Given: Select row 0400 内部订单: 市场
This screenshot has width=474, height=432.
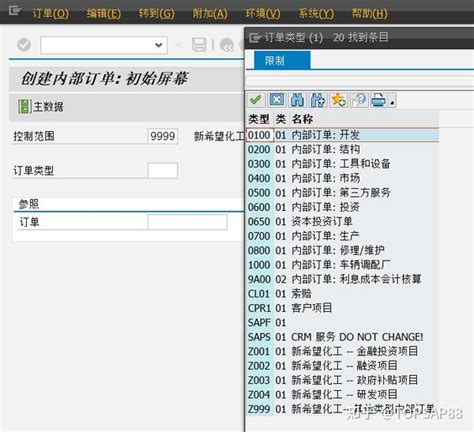Looking at the screenshot, I should pos(343,178).
